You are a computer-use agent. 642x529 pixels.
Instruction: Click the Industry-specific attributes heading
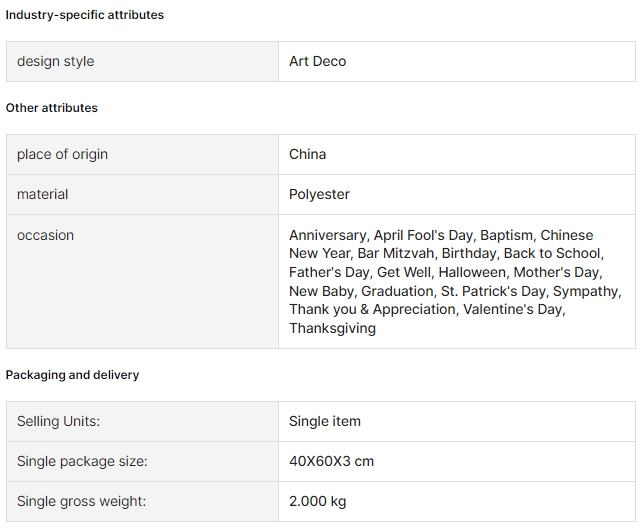(x=84, y=15)
